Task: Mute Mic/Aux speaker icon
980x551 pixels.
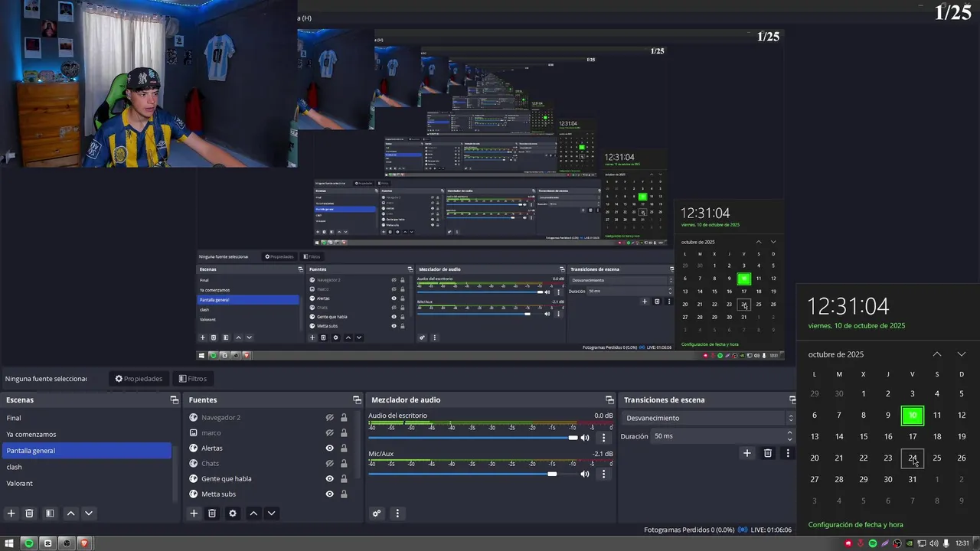Action: [x=585, y=474]
